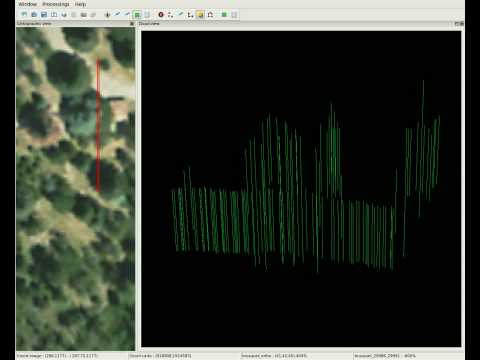The height and width of the screenshot is (360, 480).
Task: Open the Window menu
Action: pyautogui.click(x=27, y=4)
